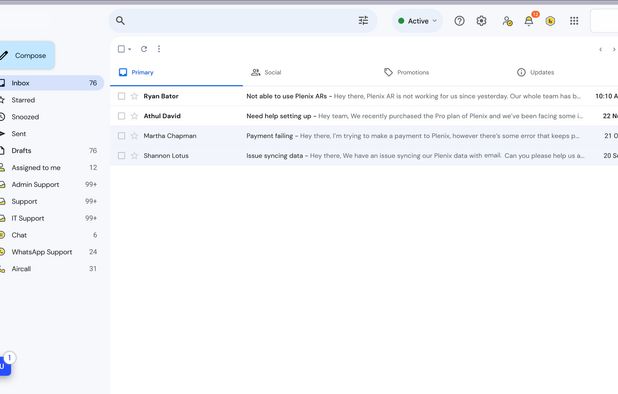Go to older emails page arrow

pyautogui.click(x=614, y=49)
